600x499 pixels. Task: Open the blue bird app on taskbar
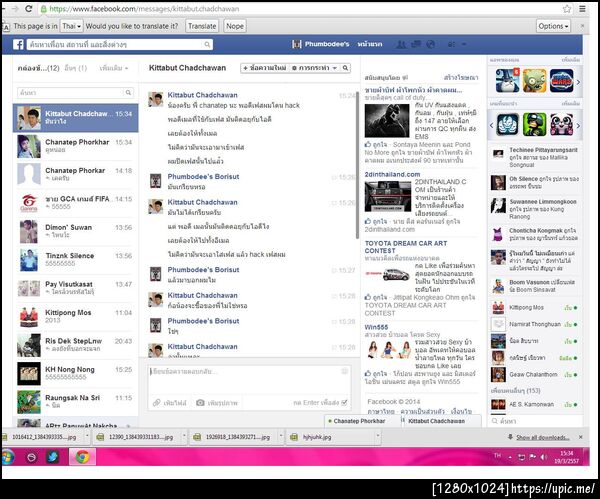tap(52, 457)
